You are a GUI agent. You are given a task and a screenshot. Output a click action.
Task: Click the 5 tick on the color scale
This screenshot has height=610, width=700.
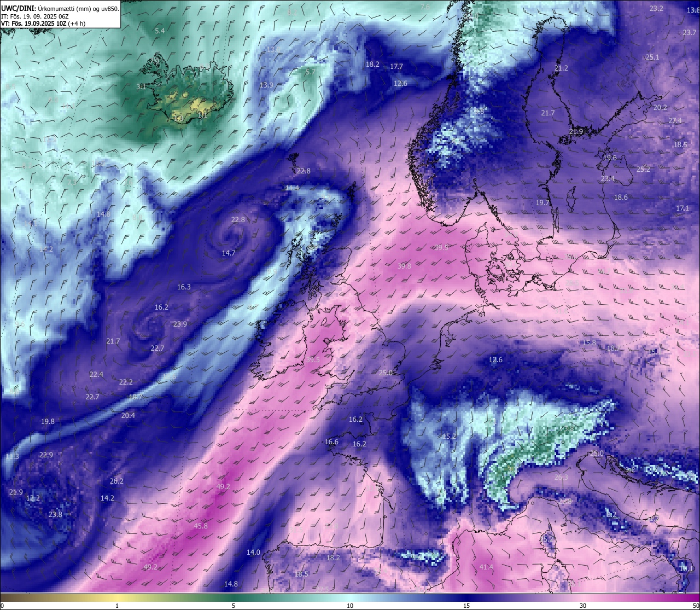[234, 606]
